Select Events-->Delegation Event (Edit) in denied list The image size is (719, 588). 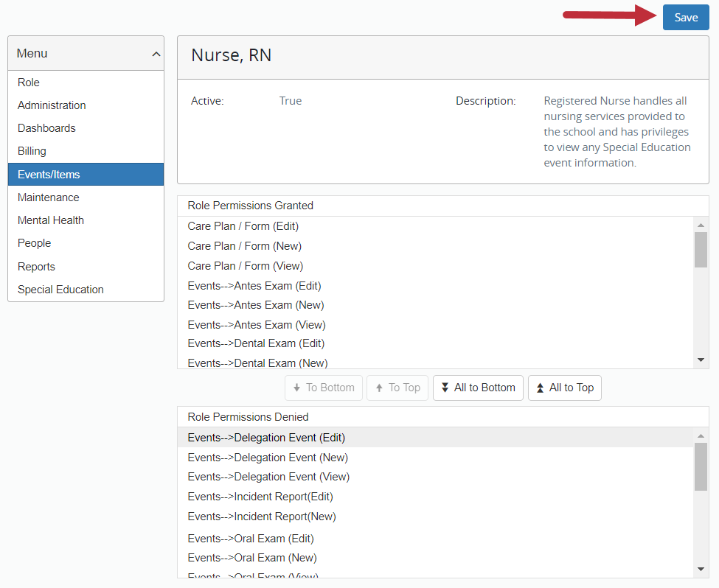tap(266, 437)
